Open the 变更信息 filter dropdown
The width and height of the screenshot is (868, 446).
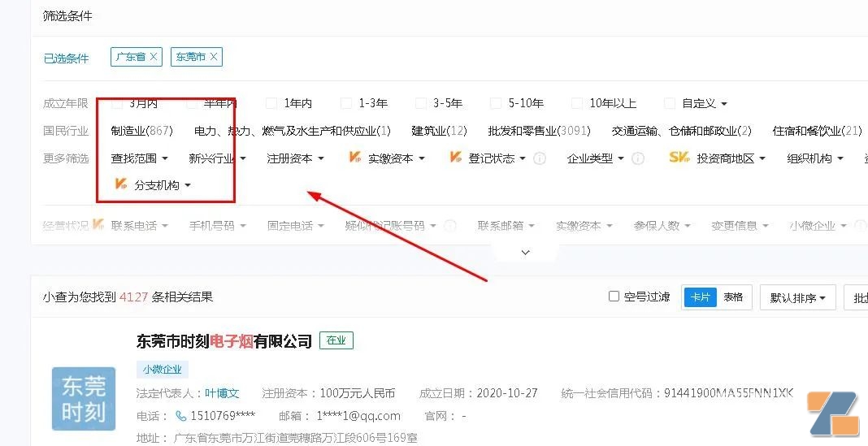pyautogui.click(x=740, y=226)
